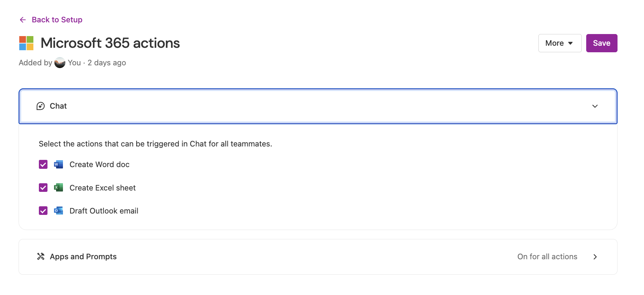
Task: Click the Word document icon
Action: pos(58,165)
